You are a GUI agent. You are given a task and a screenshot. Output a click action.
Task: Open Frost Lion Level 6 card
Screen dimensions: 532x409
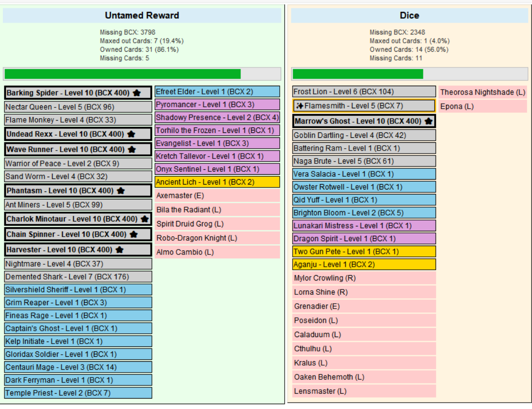coord(364,92)
